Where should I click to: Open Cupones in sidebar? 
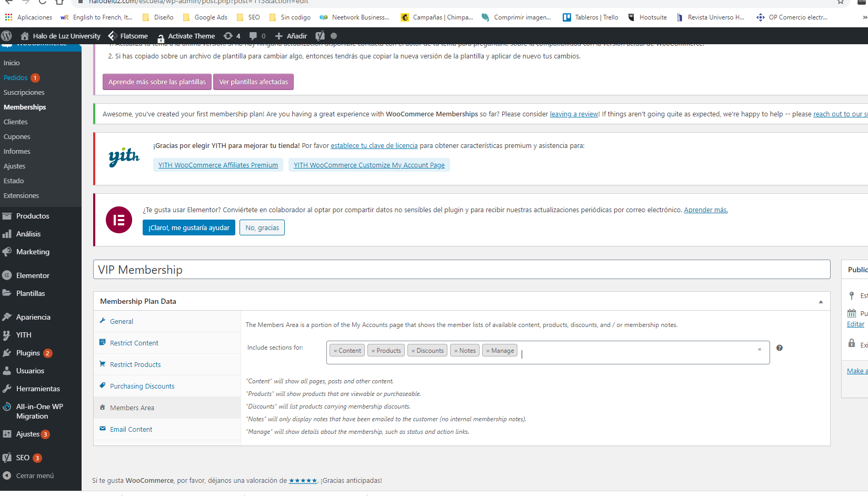point(17,136)
